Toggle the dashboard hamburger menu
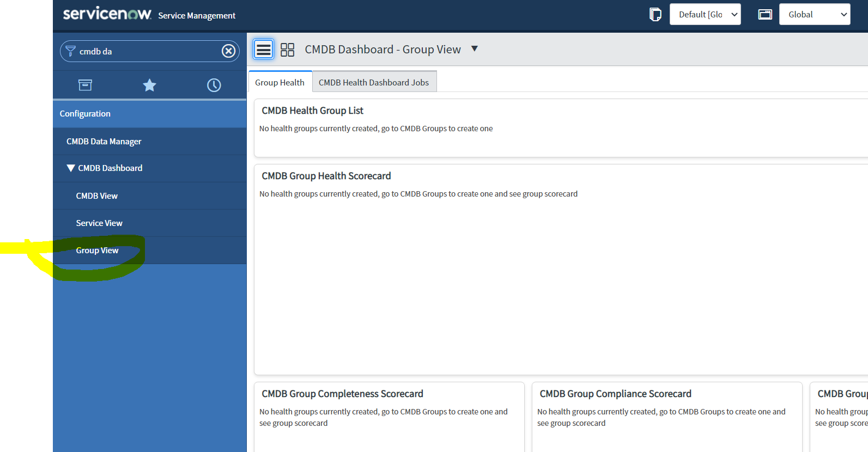This screenshot has height=452, width=868. (x=264, y=50)
